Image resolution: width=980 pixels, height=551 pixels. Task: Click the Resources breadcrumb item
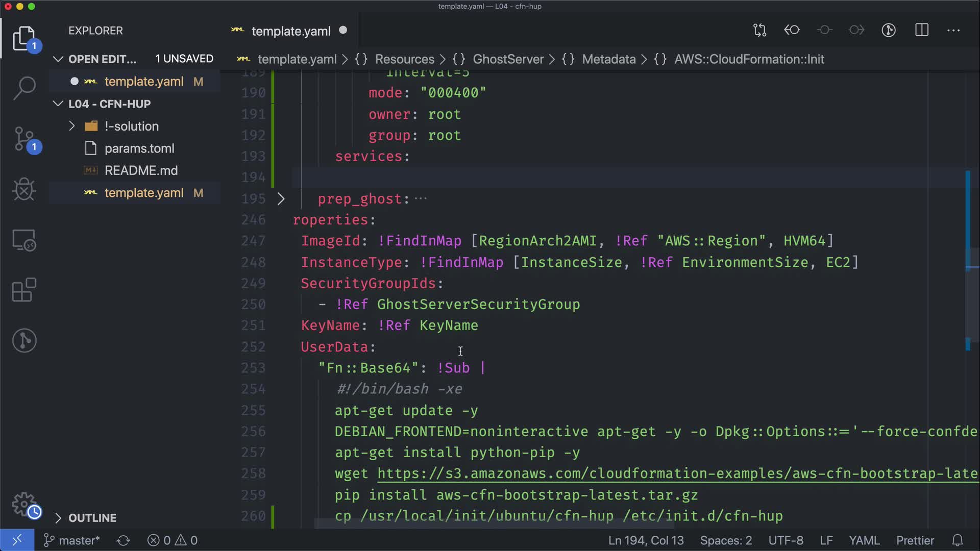404,59
